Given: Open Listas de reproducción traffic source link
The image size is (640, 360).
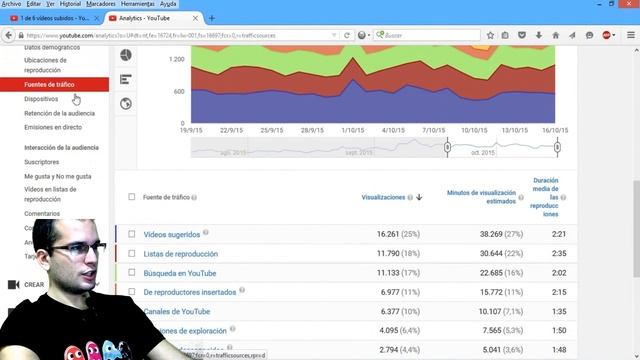Looking at the screenshot, I should [x=181, y=254].
